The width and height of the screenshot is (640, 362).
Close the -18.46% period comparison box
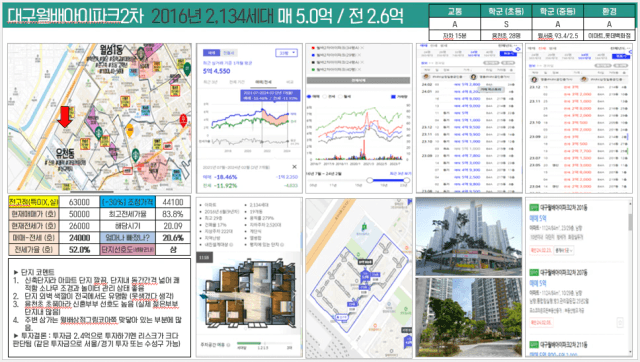pyautogui.click(x=294, y=167)
